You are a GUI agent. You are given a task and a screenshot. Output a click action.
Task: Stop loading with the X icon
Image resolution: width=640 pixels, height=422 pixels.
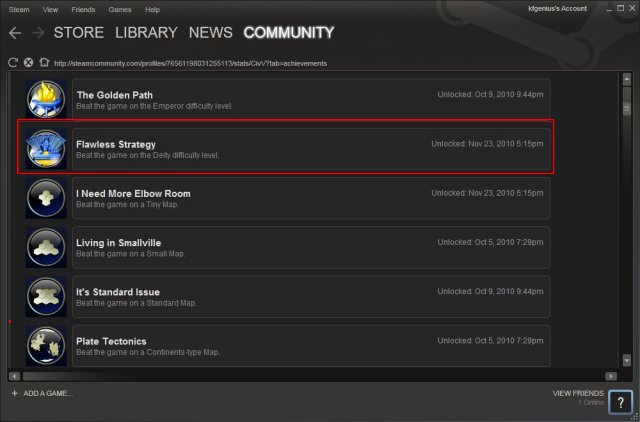coord(28,62)
